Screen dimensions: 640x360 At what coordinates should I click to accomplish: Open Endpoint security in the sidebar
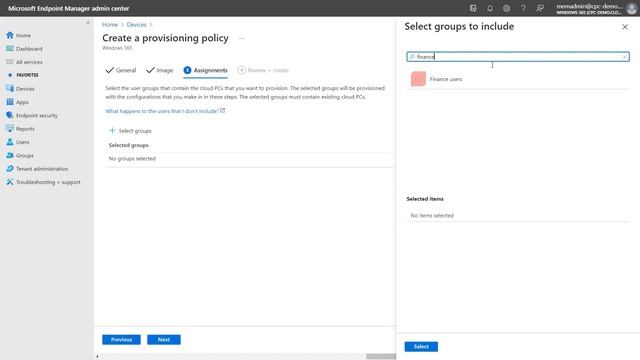click(x=37, y=116)
